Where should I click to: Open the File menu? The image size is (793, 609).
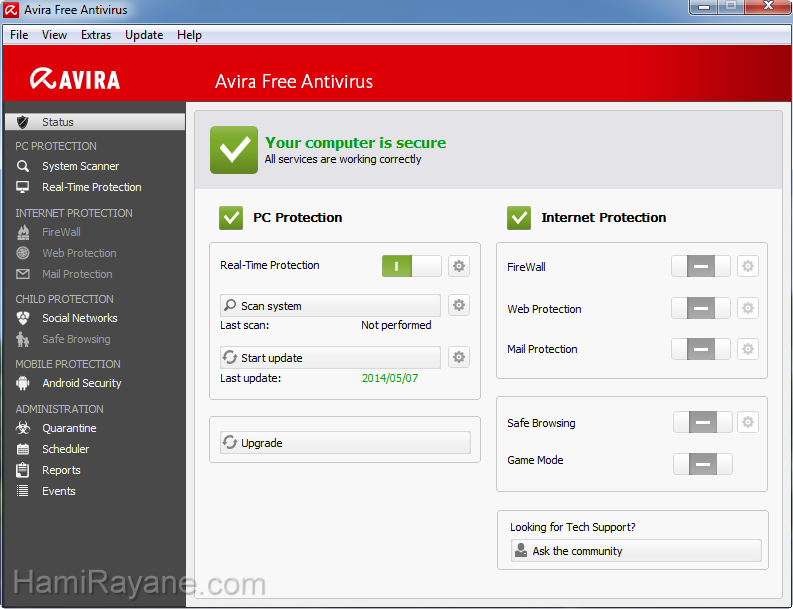point(19,35)
